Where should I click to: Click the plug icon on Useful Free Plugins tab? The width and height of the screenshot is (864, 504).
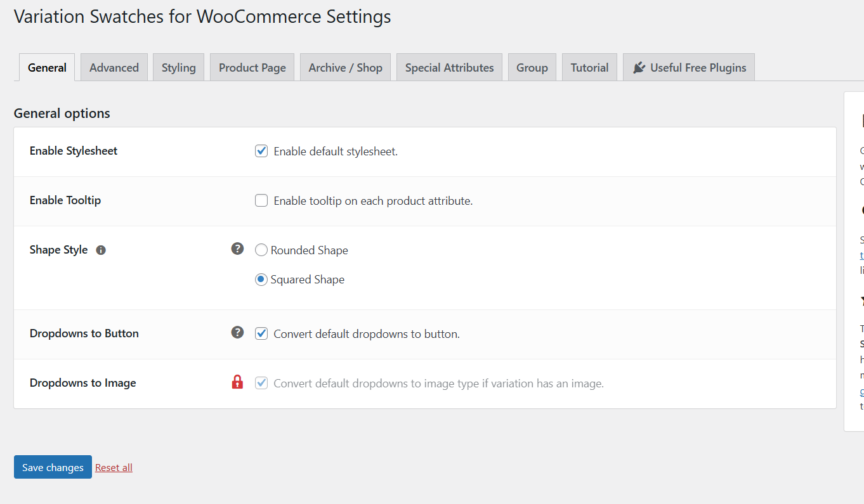point(639,67)
